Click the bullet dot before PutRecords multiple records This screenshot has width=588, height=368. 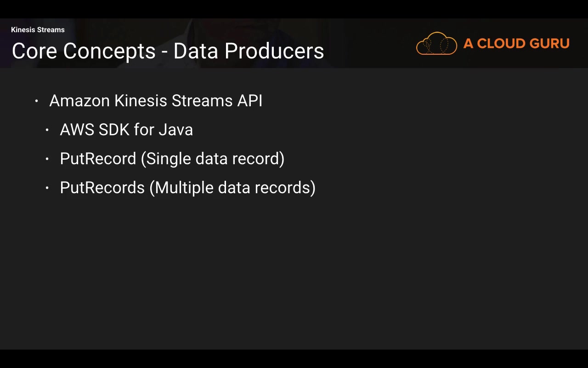[x=47, y=188]
